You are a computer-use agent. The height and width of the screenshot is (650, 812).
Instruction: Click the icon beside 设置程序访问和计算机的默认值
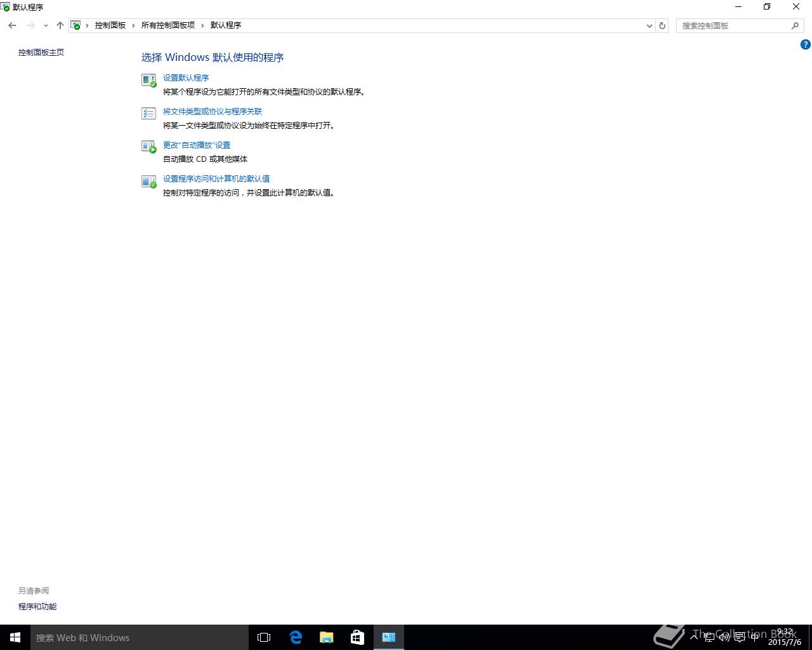[x=148, y=182]
